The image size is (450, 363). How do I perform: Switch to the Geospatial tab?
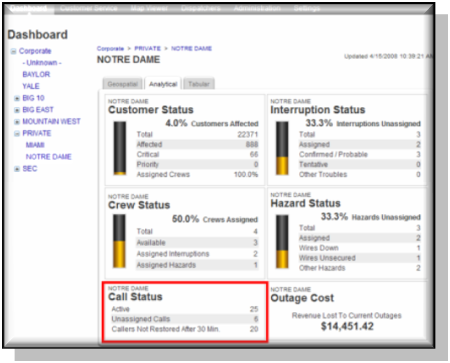pos(122,84)
